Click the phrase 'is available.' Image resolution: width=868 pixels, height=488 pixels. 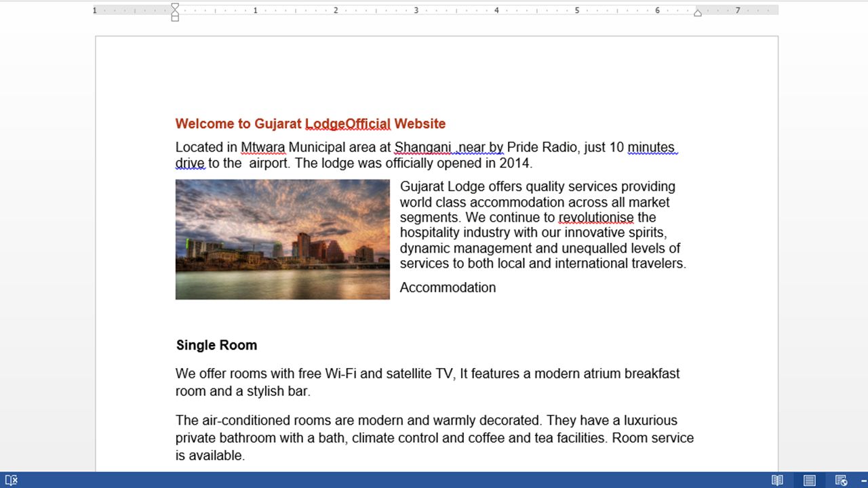coord(210,455)
